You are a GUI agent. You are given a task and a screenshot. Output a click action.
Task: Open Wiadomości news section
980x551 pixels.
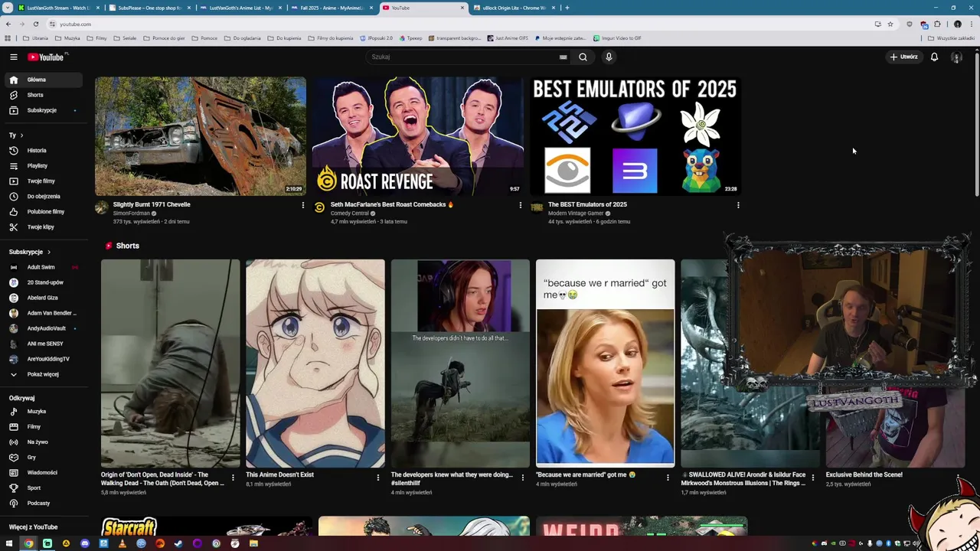pyautogui.click(x=43, y=473)
